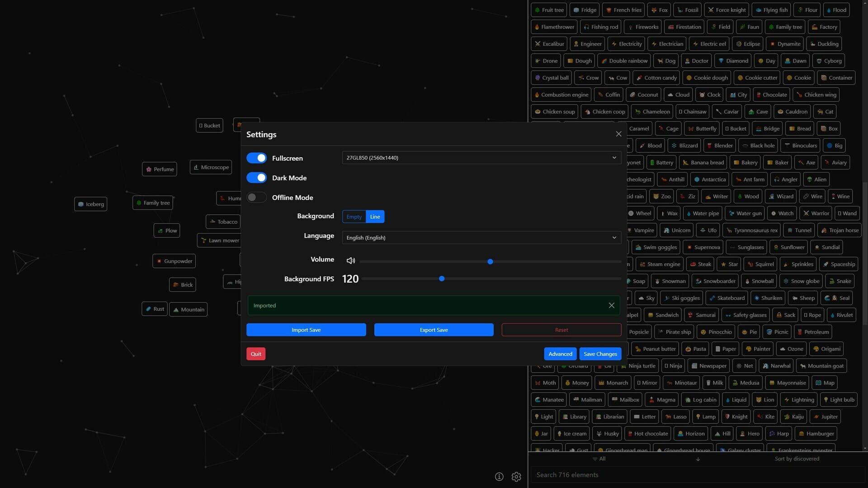Click the volume speaker icon

[x=351, y=261]
